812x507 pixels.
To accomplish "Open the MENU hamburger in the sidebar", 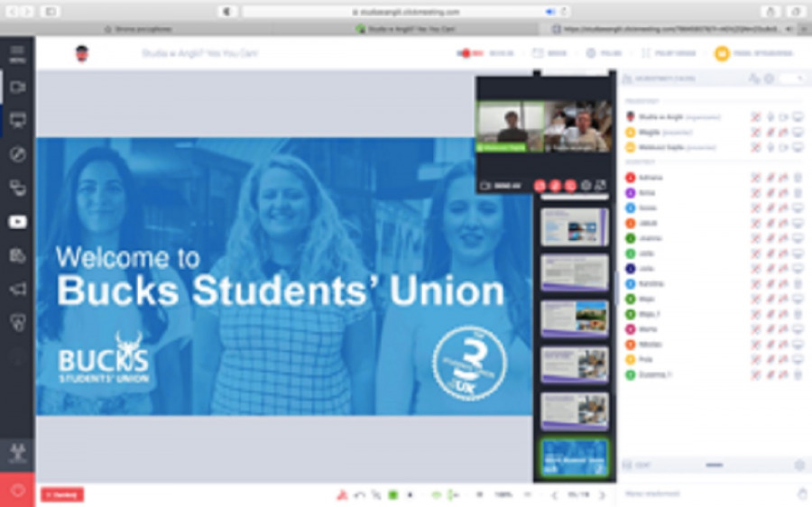I will pos(17,53).
